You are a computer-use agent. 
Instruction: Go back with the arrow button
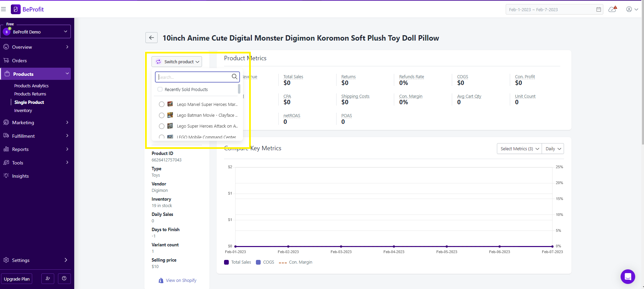[x=152, y=38]
